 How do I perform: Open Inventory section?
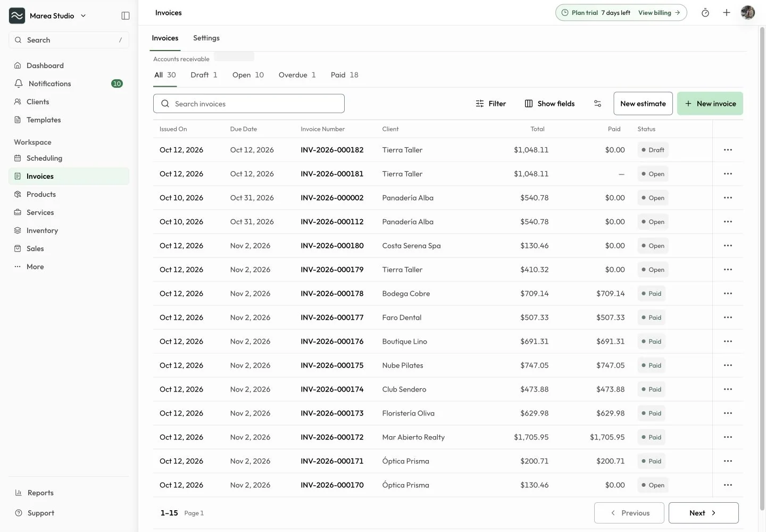click(x=69, y=230)
